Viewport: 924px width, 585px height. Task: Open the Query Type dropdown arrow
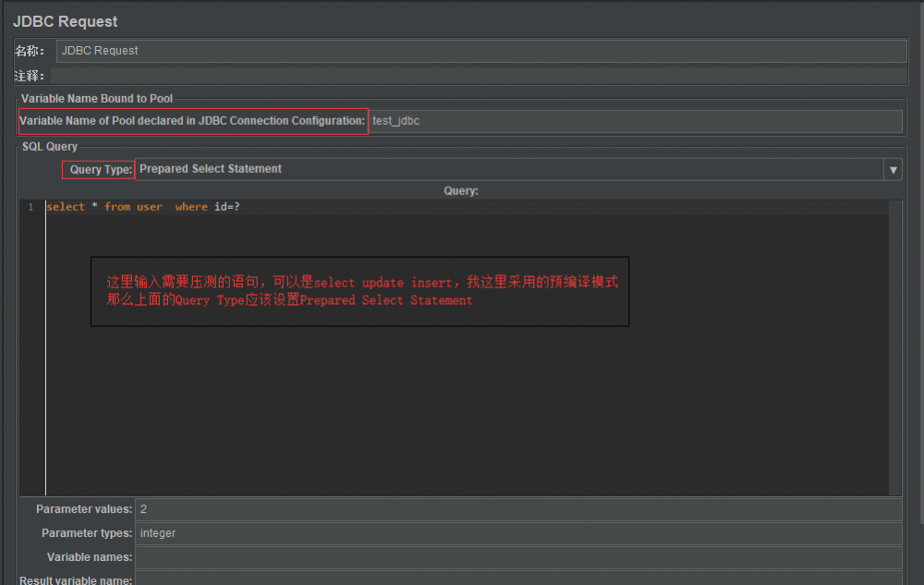[x=893, y=170]
